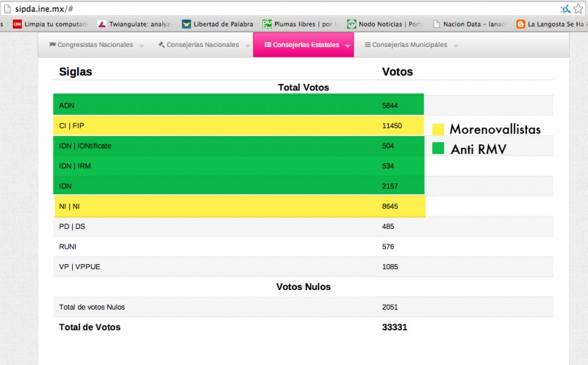588x365 pixels.
Task: Select the RUNI row label
Action: click(68, 247)
